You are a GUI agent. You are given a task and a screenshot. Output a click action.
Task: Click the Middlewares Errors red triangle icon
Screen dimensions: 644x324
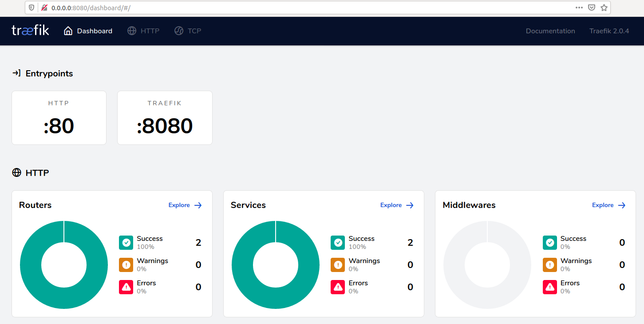550,287
